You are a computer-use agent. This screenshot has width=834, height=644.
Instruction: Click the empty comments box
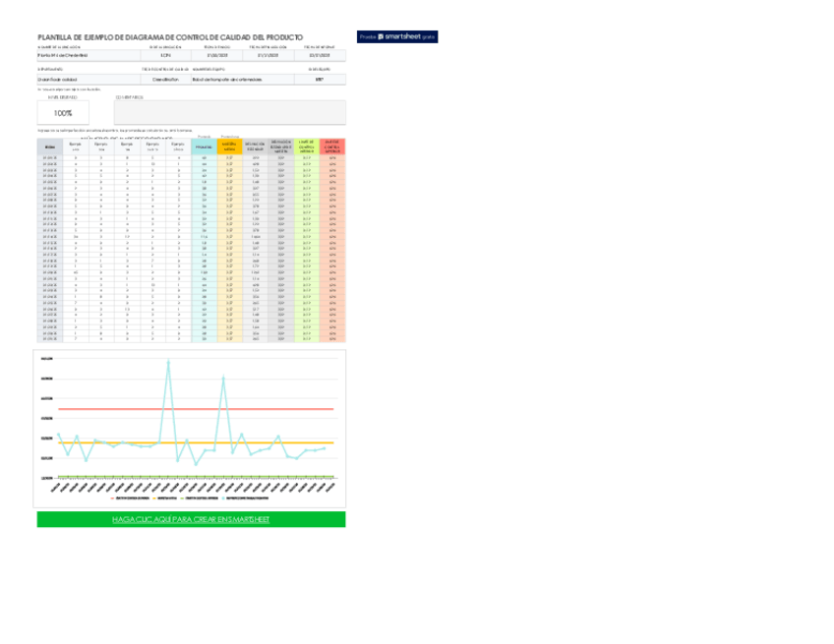coord(230,113)
